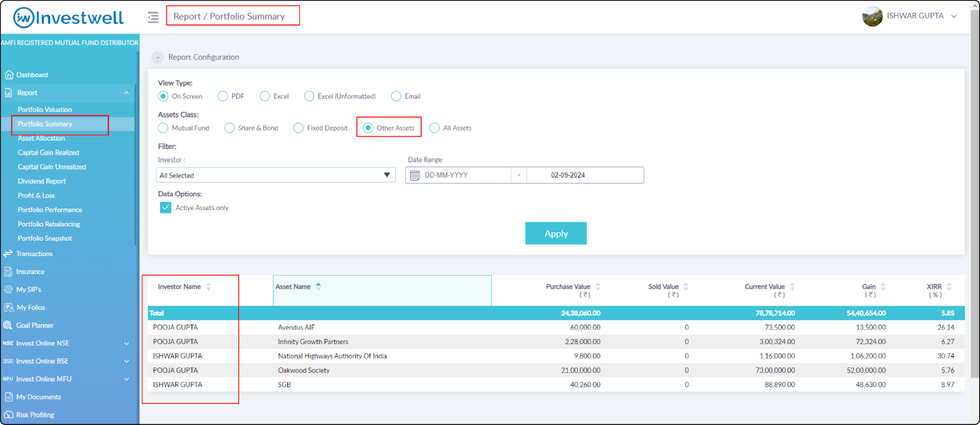The width and height of the screenshot is (980, 425).
Task: Open the Investor All Selected dropdown
Action: (x=276, y=175)
